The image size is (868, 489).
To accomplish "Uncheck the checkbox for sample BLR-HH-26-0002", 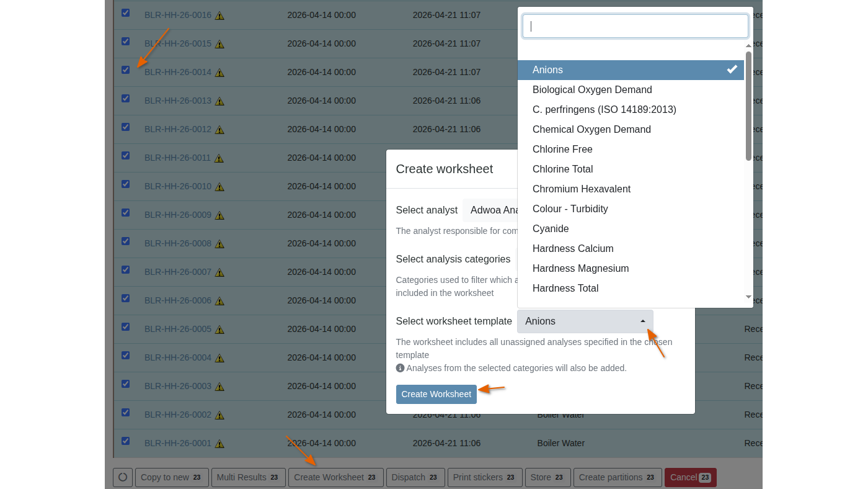I will 126,413.
